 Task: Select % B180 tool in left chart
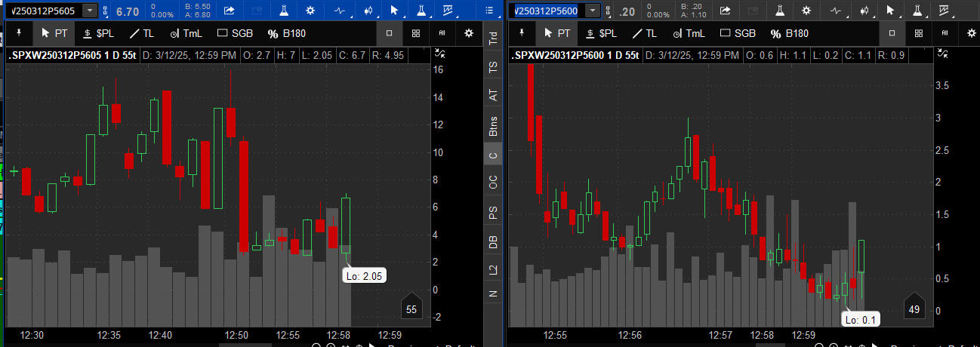pyautogui.click(x=286, y=33)
